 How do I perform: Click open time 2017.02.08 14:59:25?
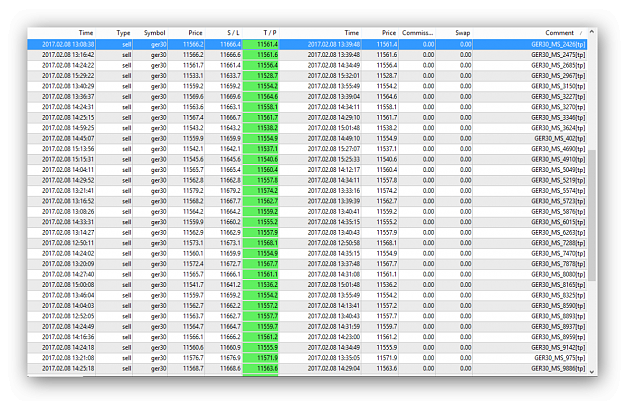point(68,128)
